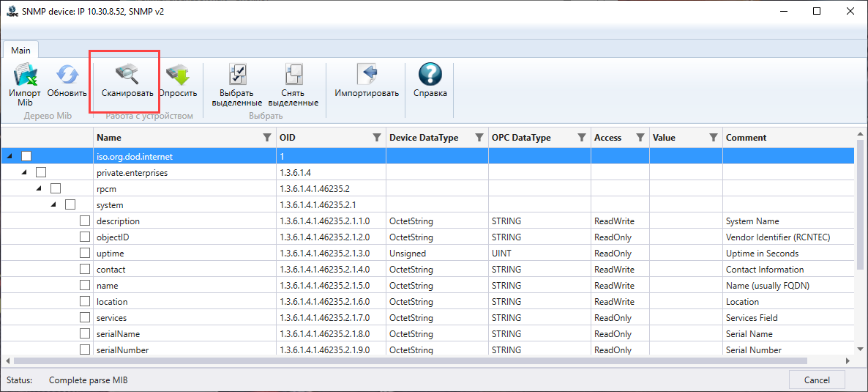Tick the serialNumber row checkbox
The width and height of the screenshot is (868, 392).
pos(85,350)
